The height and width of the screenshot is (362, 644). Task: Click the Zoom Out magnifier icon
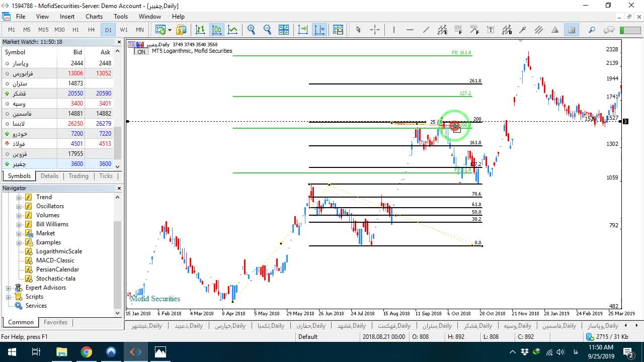pos(267,30)
